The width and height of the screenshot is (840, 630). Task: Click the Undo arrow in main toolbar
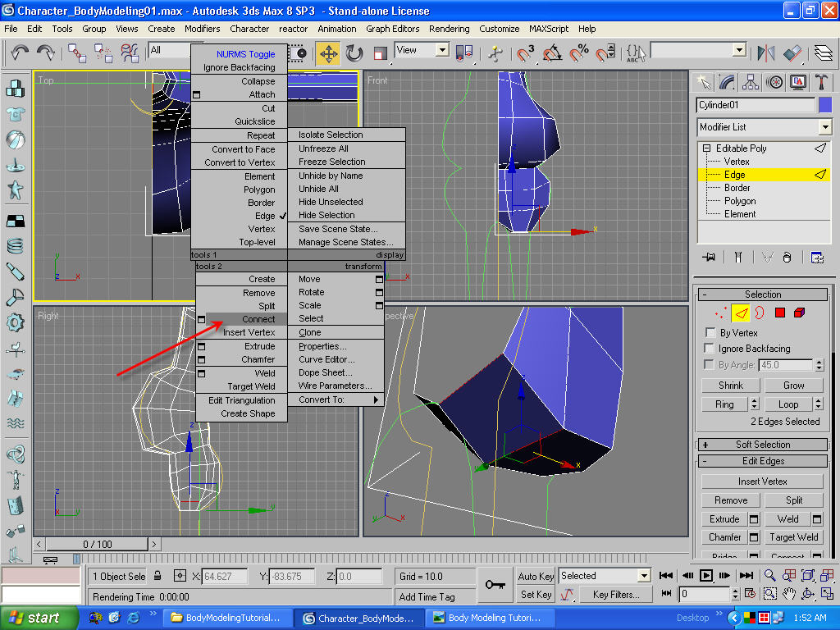coord(20,52)
